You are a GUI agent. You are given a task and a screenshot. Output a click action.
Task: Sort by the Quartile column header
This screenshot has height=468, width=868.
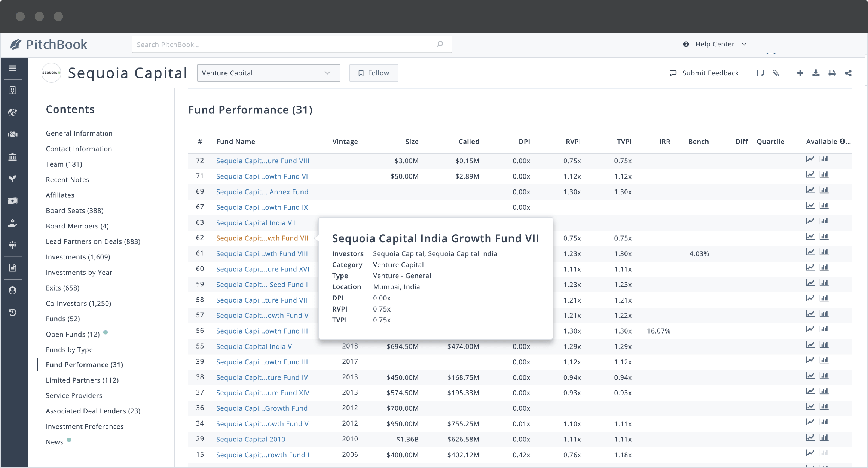770,142
